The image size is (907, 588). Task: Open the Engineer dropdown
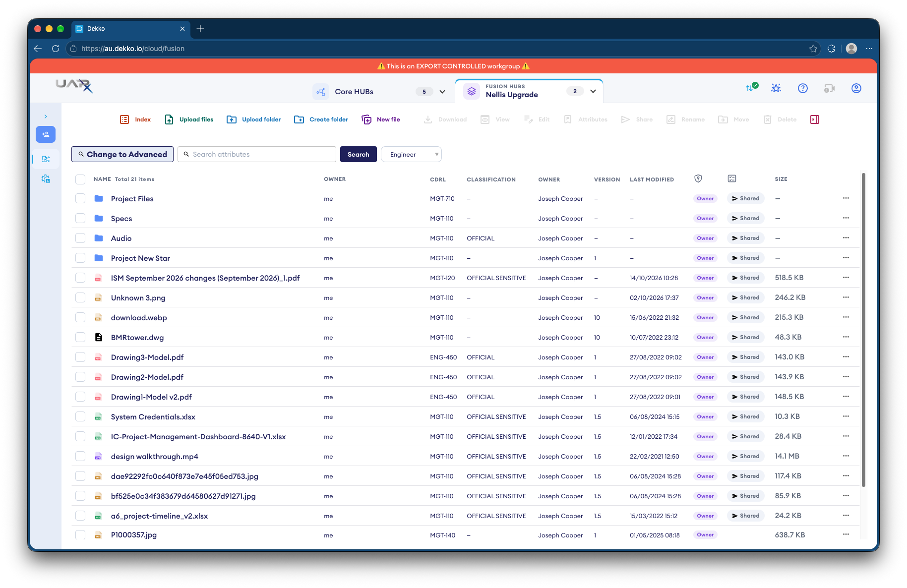click(x=411, y=154)
